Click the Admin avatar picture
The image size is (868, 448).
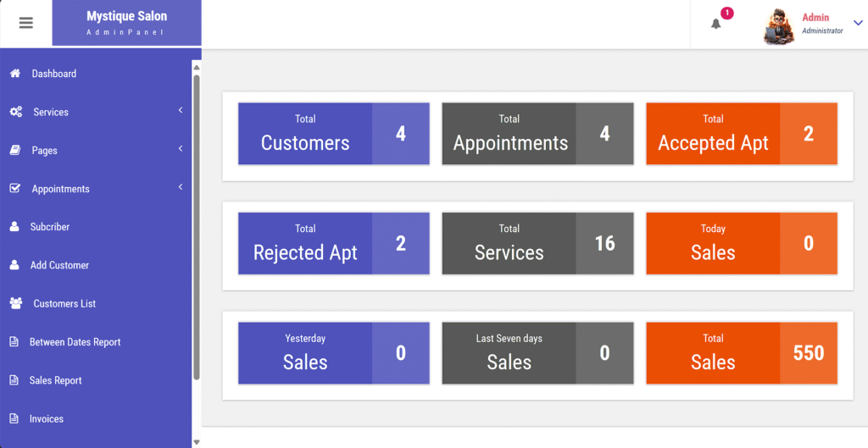[x=779, y=26]
